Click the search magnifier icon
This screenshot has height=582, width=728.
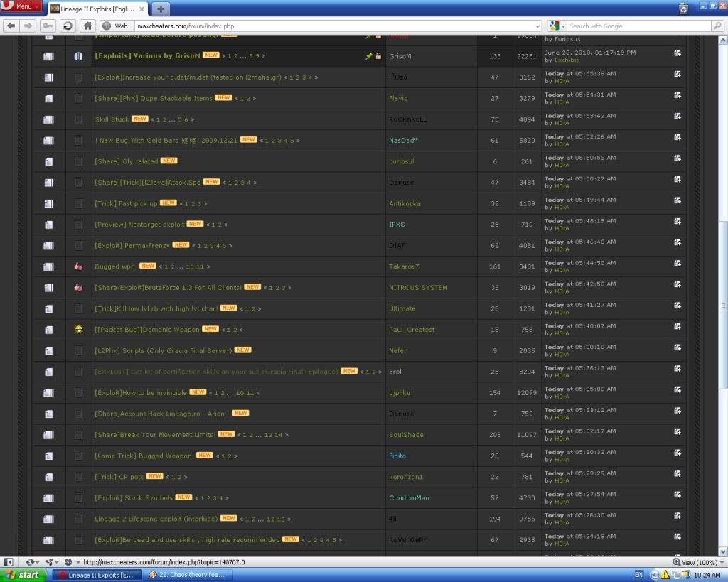tap(718, 26)
